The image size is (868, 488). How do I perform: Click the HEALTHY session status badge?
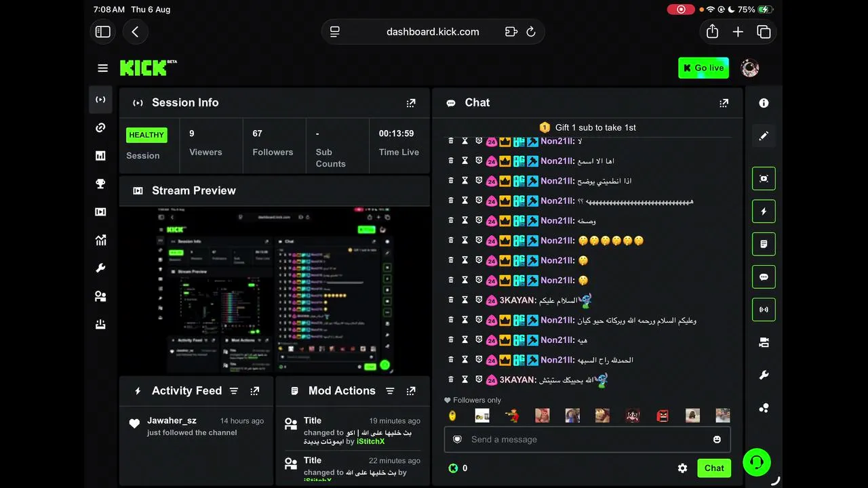point(146,135)
